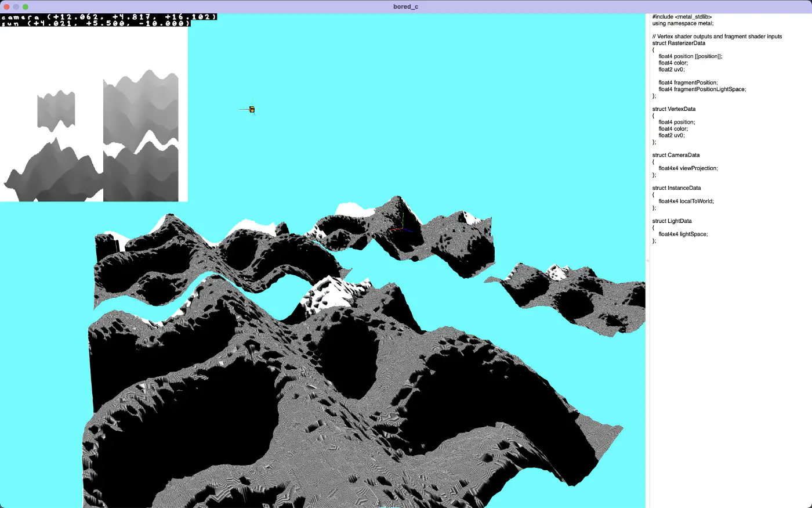Screen dimensions: 812x508
Task: Click the divider handle beside the shader panel
Action: [648, 261]
